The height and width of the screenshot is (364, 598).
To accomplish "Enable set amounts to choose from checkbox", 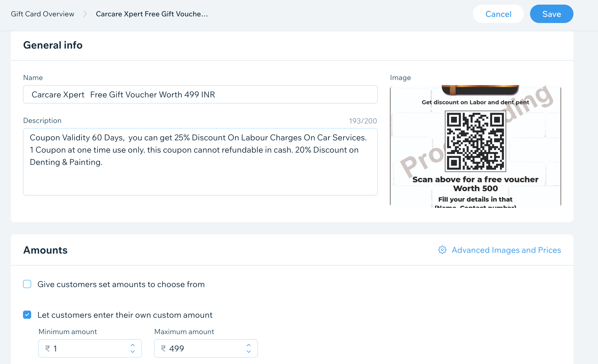I will point(27,284).
